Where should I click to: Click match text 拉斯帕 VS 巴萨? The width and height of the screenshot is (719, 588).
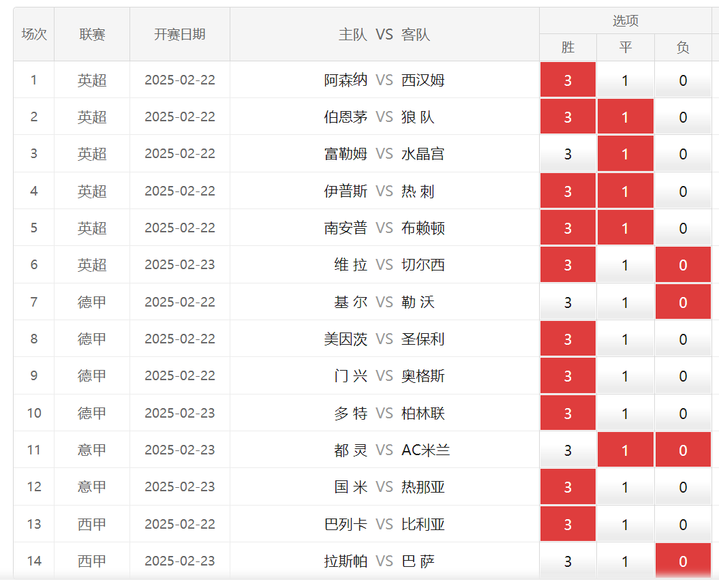click(x=379, y=561)
